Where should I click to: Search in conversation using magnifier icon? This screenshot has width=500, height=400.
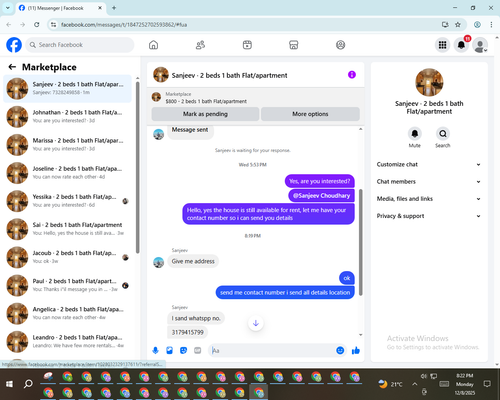pyautogui.click(x=443, y=134)
